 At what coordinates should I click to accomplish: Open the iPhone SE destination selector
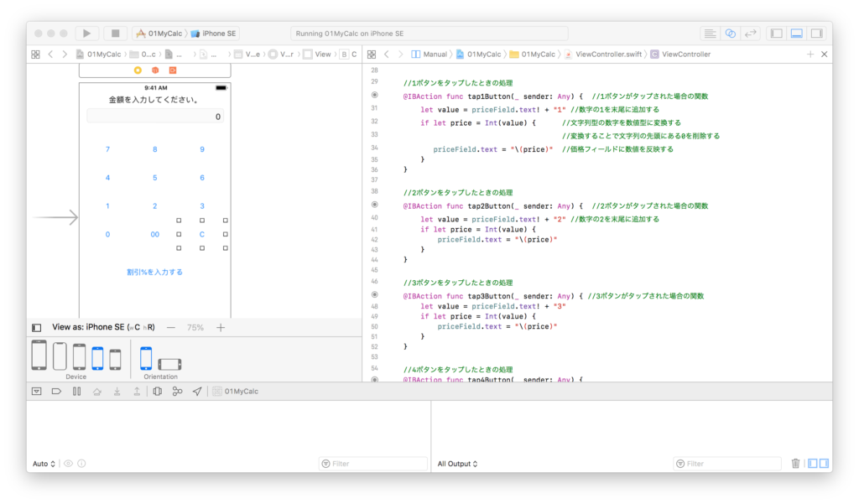click(x=218, y=34)
